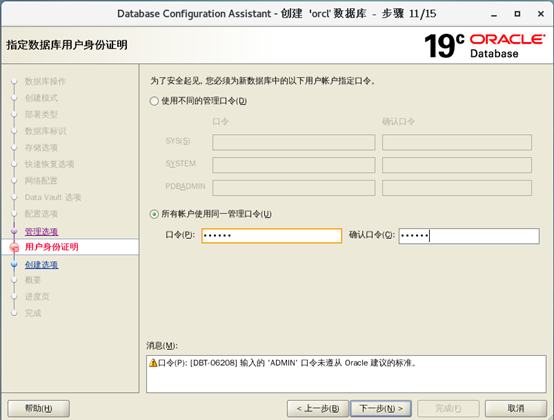This screenshot has height=420, width=554.
Task: Open the 管理选项 step link
Action: pos(41,232)
